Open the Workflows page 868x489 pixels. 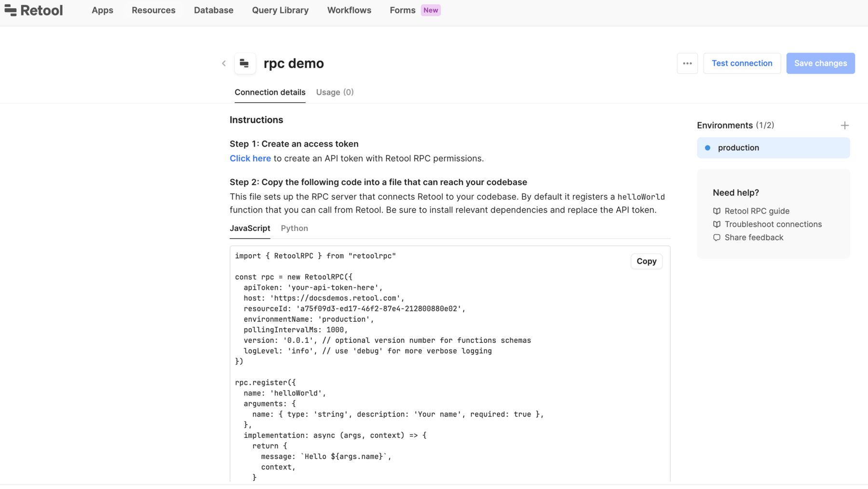[349, 10]
